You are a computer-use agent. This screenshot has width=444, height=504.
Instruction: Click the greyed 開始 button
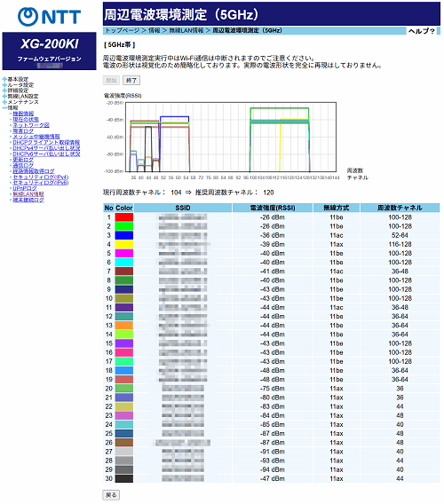(111, 81)
